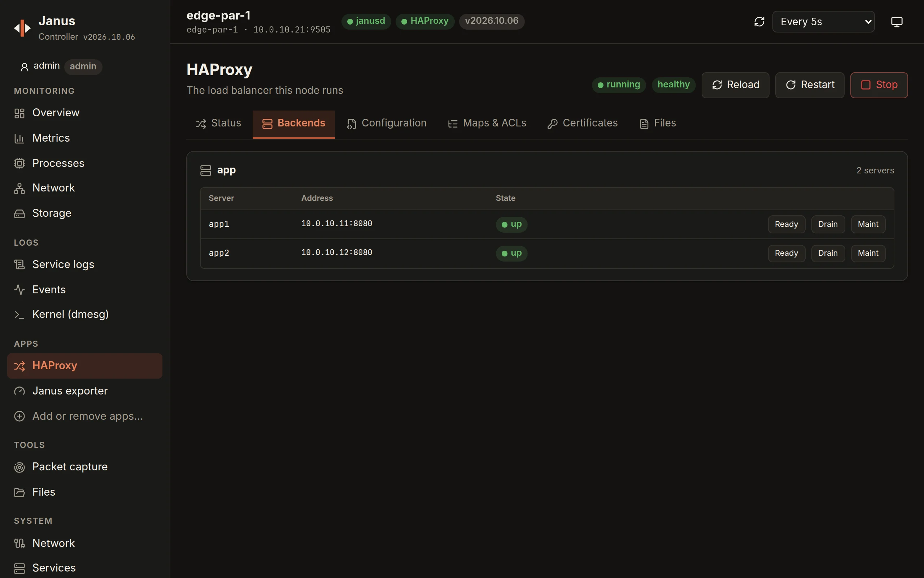Open Kernel (dmesg) via terminal icon
The height and width of the screenshot is (578, 924).
(x=19, y=315)
